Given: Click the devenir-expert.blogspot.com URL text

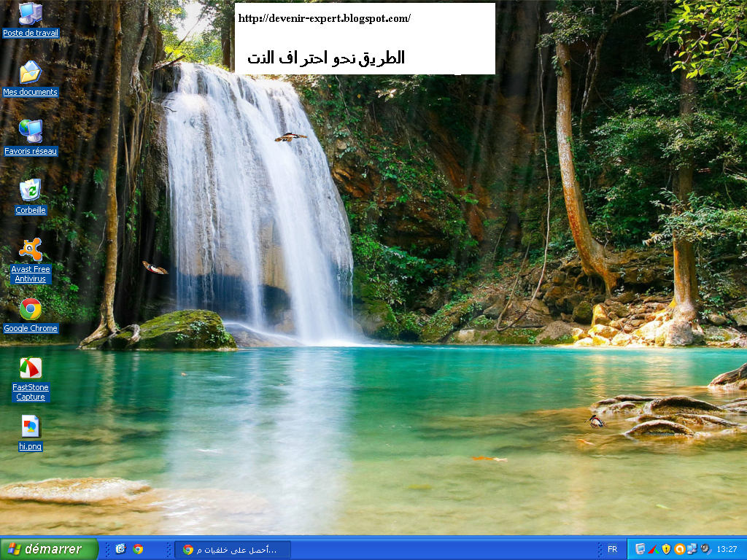Looking at the screenshot, I should click(325, 18).
